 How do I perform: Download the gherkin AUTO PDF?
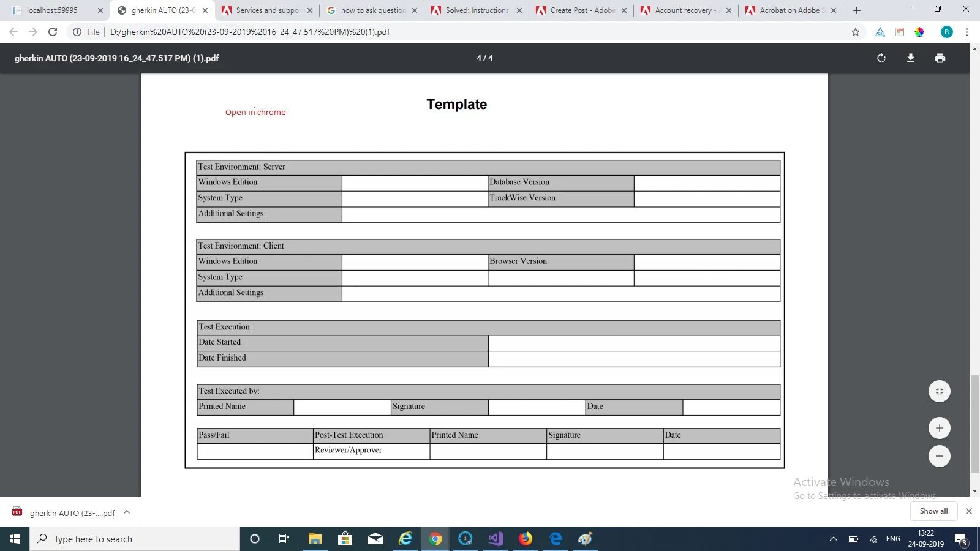coord(911,58)
